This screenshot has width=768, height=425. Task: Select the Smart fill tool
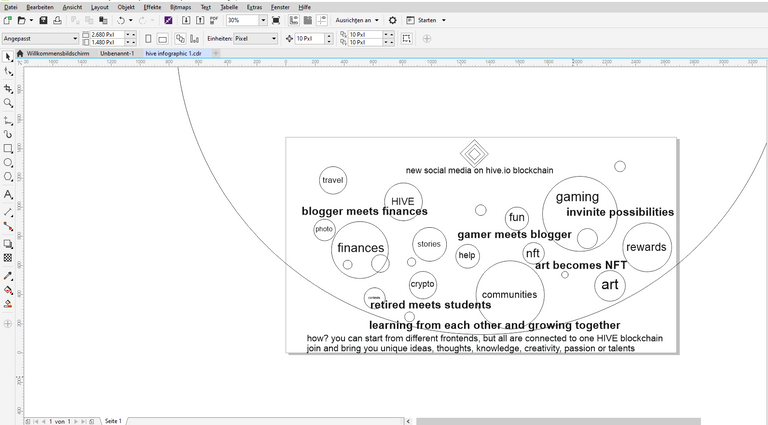(8, 304)
